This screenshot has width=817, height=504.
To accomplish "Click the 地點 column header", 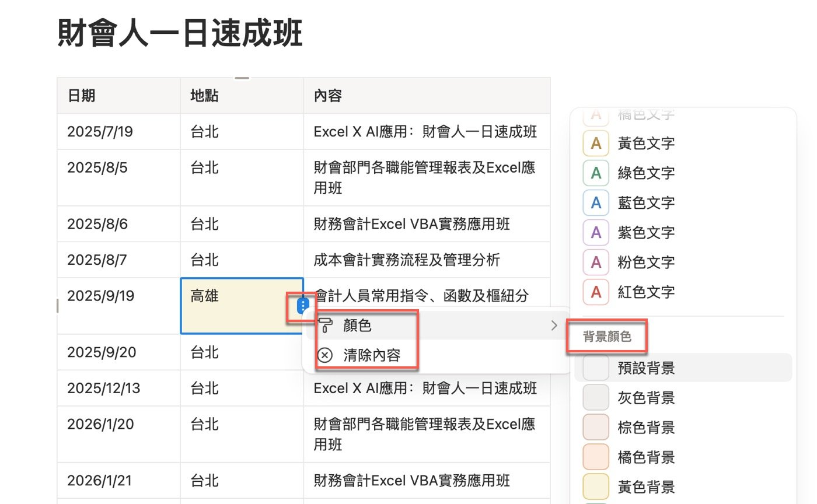I will tap(242, 96).
